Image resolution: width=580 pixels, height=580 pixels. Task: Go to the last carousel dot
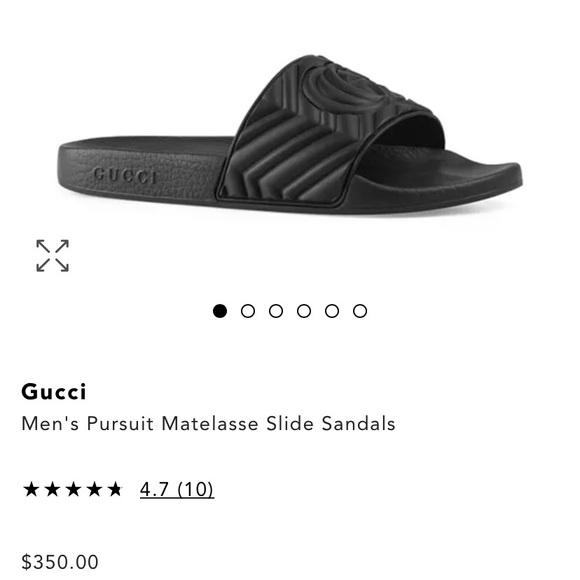360,311
